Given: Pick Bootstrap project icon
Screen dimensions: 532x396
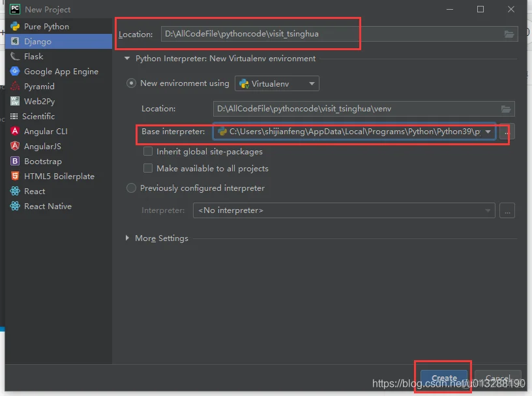Looking at the screenshot, I should [x=15, y=161].
